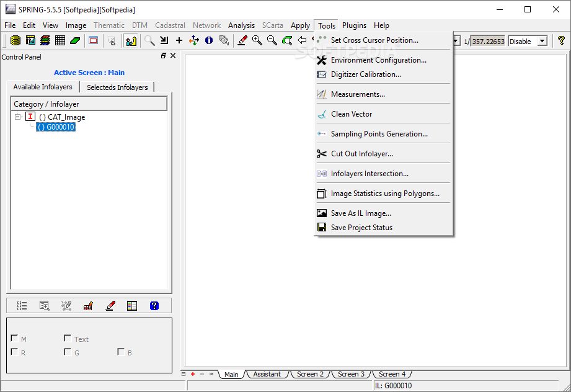Switch to Screen 4 tab
This screenshot has width=571, height=392.
pos(392,374)
